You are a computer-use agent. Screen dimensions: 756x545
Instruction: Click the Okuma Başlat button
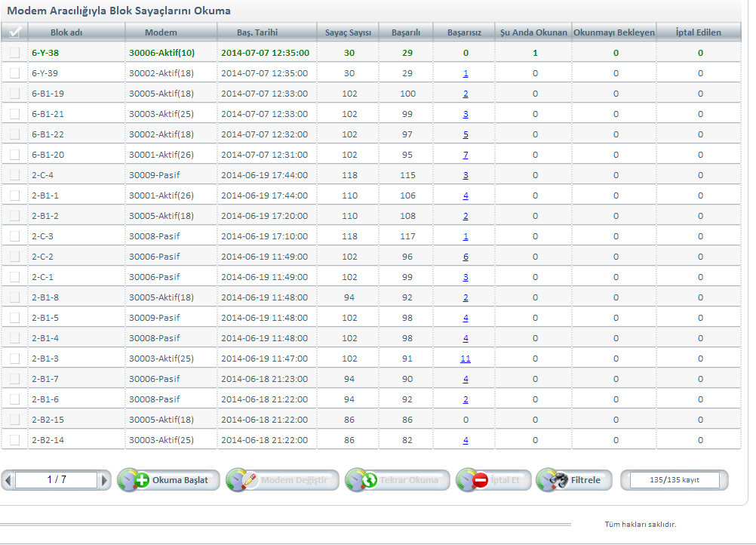[168, 480]
